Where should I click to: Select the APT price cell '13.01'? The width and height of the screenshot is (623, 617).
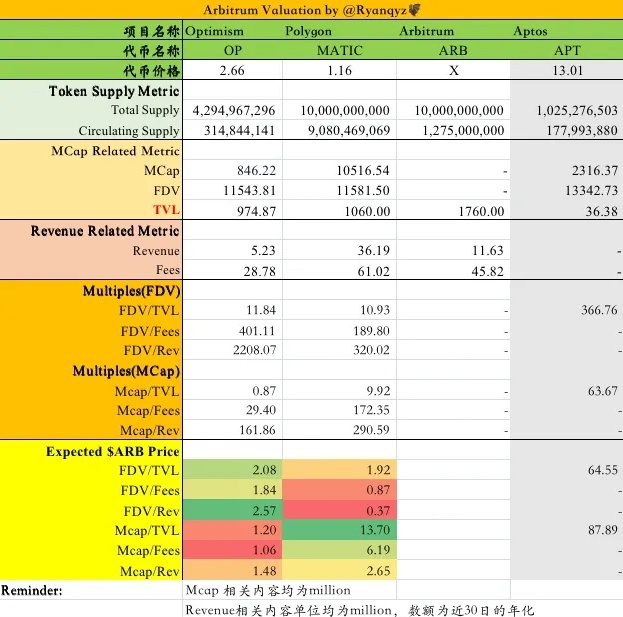567,71
